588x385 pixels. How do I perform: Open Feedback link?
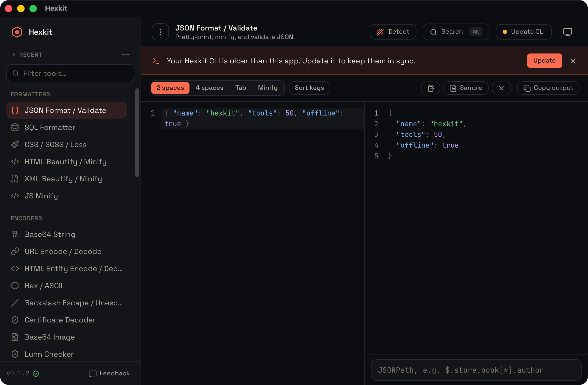pyautogui.click(x=110, y=373)
